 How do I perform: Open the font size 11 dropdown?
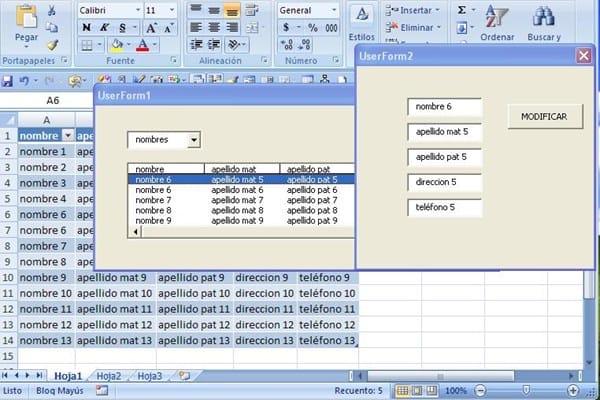pos(172,10)
